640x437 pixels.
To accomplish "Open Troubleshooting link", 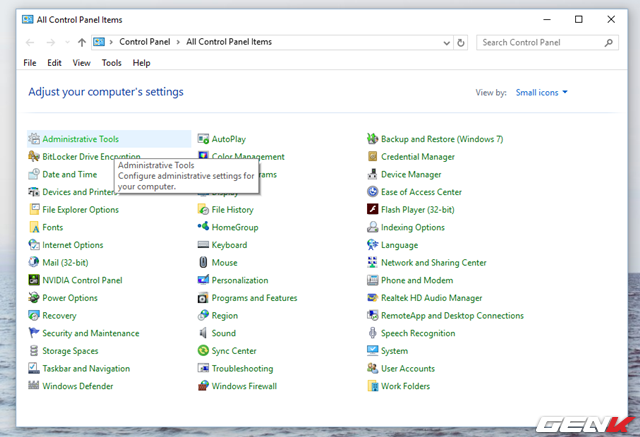I will [242, 368].
